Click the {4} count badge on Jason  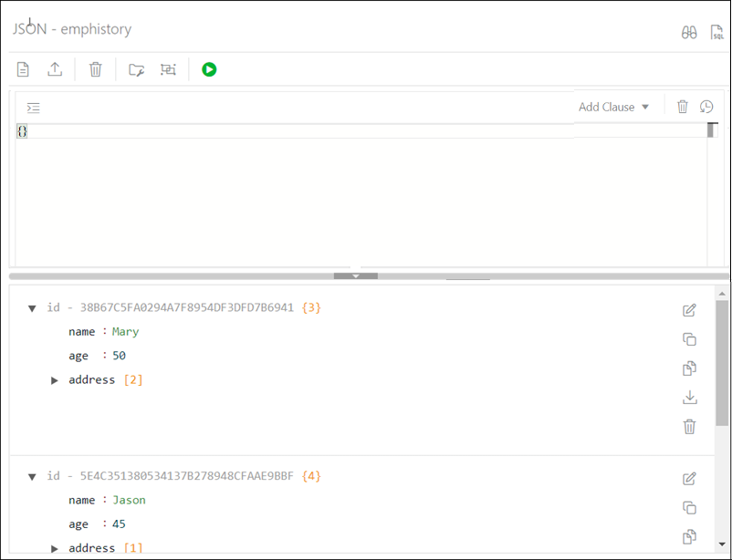pos(311,476)
